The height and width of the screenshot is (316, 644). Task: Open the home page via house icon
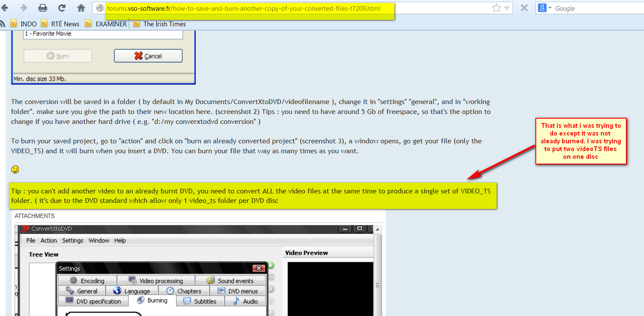[x=81, y=8]
